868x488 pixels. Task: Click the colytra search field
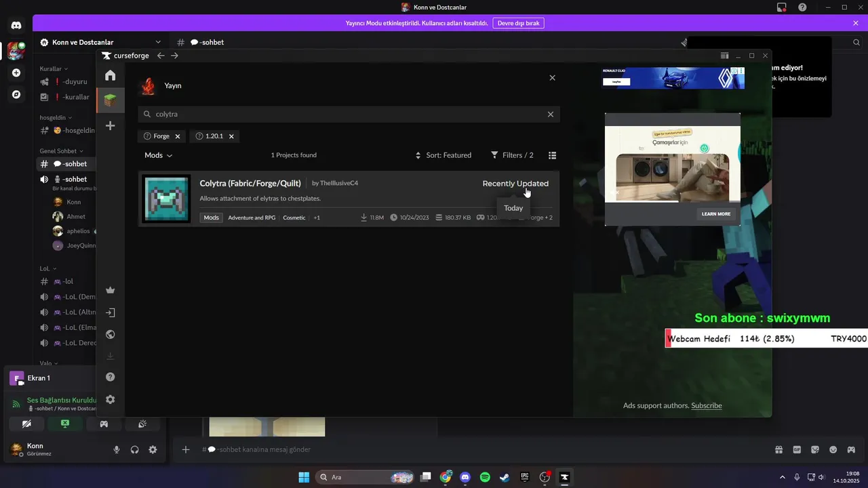coord(349,115)
